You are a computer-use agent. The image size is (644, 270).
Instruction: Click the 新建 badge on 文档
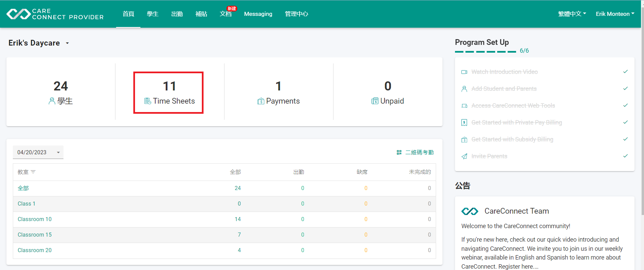point(232,9)
